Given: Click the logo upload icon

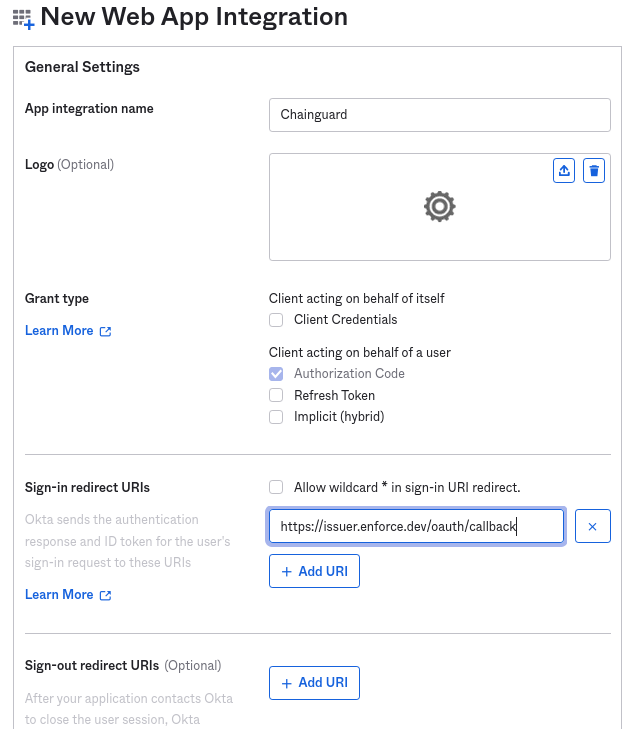Looking at the screenshot, I should [564, 171].
